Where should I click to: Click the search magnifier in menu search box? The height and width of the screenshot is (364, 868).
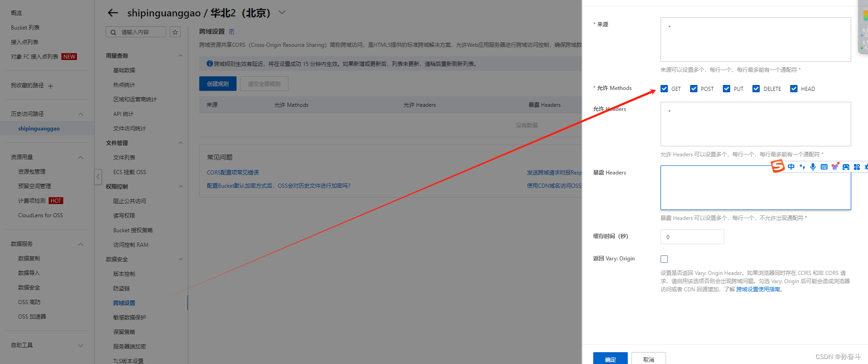point(113,32)
